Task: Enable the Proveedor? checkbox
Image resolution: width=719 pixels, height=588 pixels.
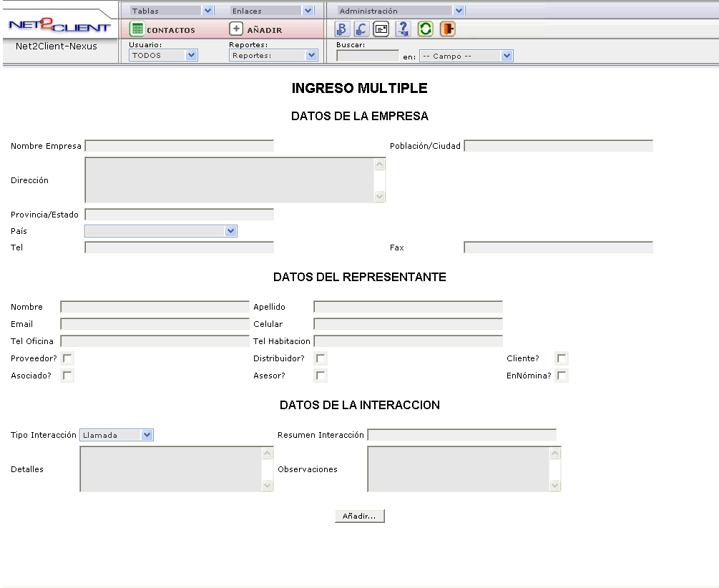Action: click(67, 358)
